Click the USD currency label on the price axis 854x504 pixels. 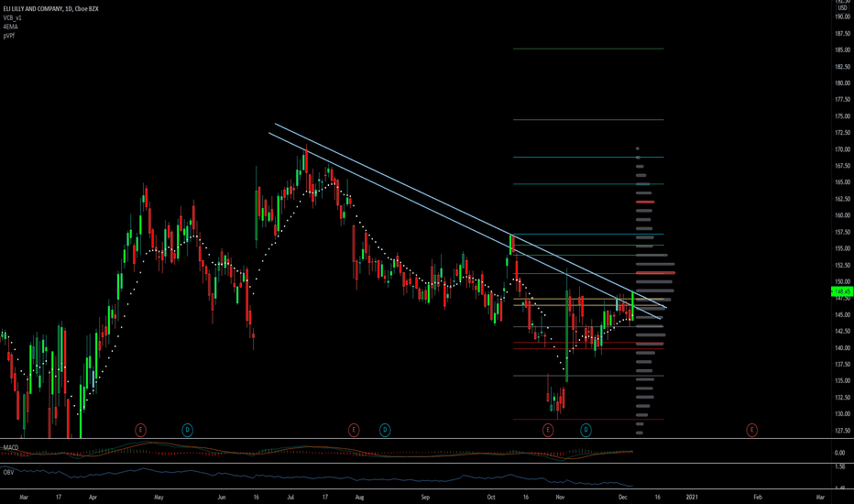(x=842, y=8)
